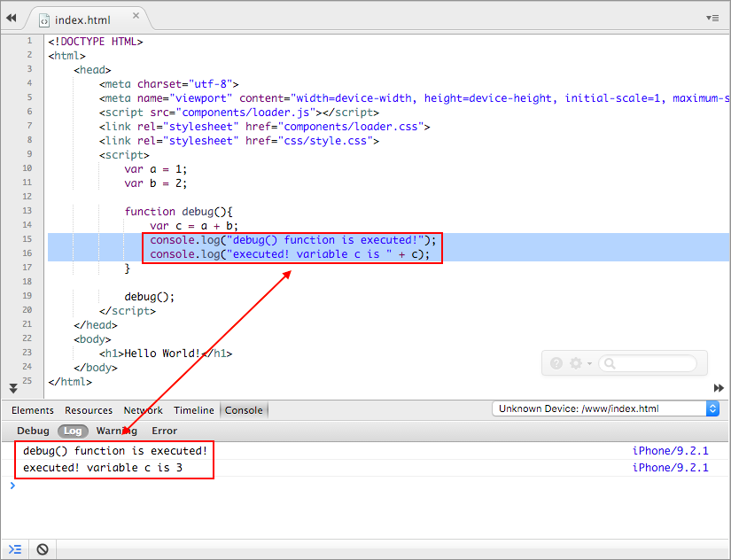This screenshot has height=560, width=731.
Task: Open the gear settings dropdown
Action: click(580, 363)
